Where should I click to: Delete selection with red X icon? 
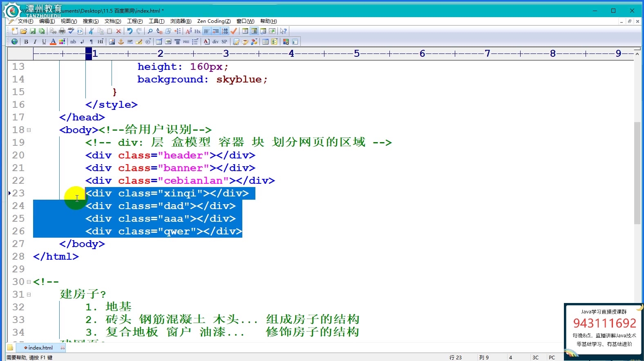[119, 31]
